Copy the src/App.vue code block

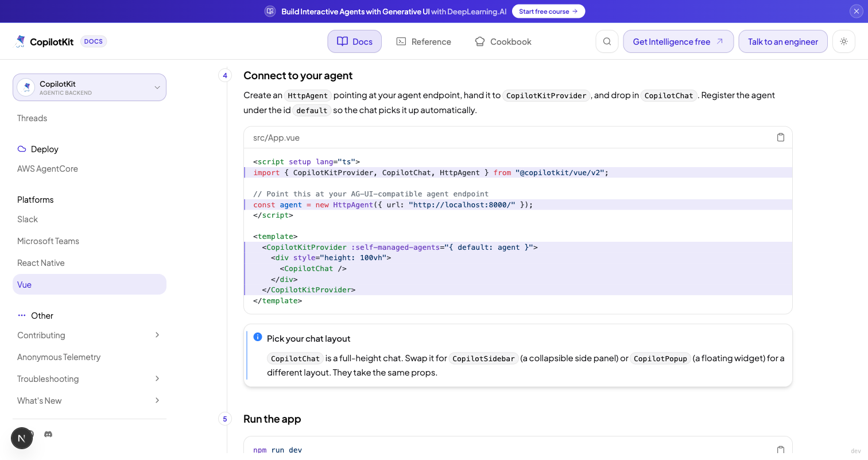pos(780,137)
